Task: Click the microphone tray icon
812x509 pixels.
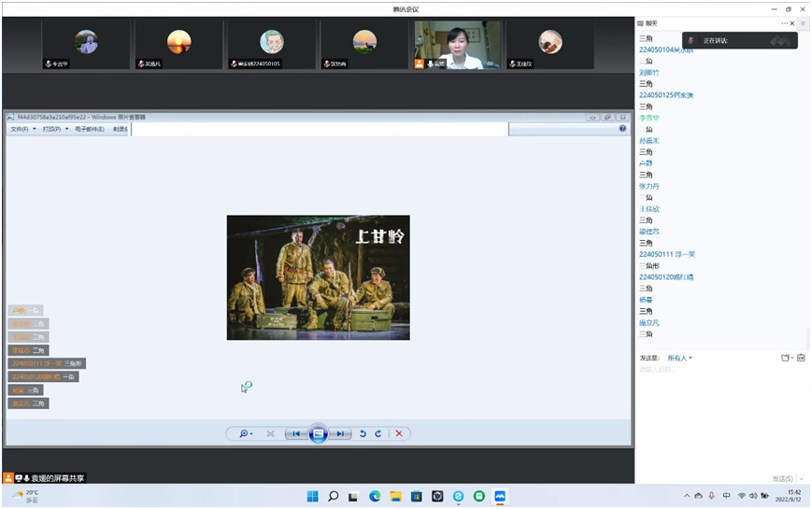Action: [x=711, y=496]
